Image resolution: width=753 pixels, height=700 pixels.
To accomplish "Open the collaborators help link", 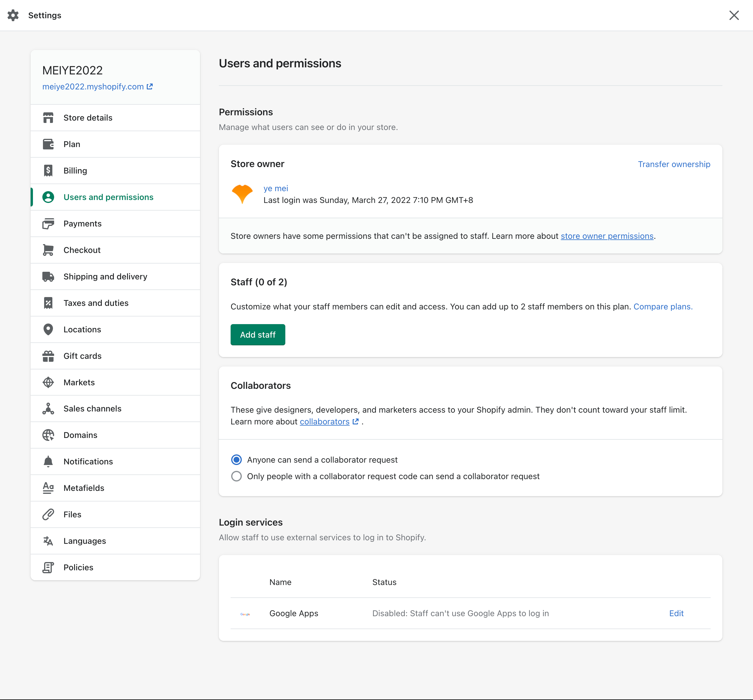I will (x=325, y=421).
